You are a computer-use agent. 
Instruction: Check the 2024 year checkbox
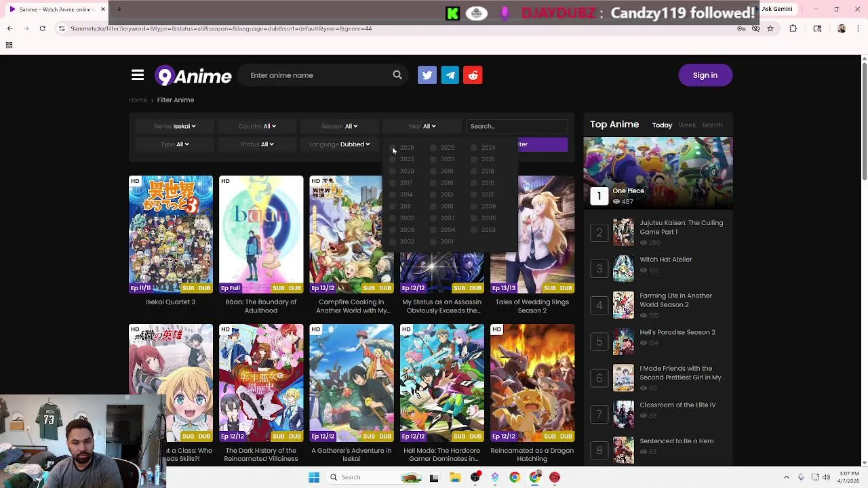coord(474,148)
